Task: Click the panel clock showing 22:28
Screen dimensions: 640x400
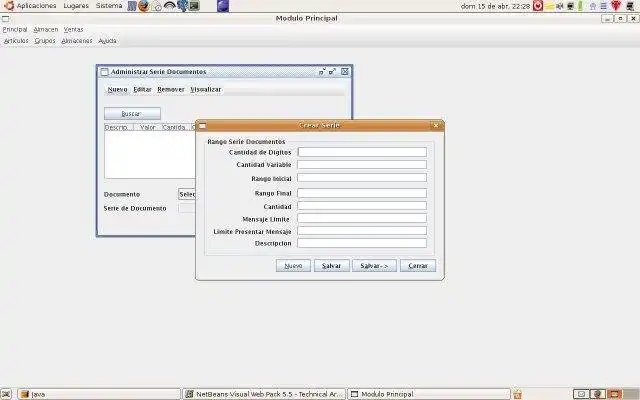Action: coord(495,6)
